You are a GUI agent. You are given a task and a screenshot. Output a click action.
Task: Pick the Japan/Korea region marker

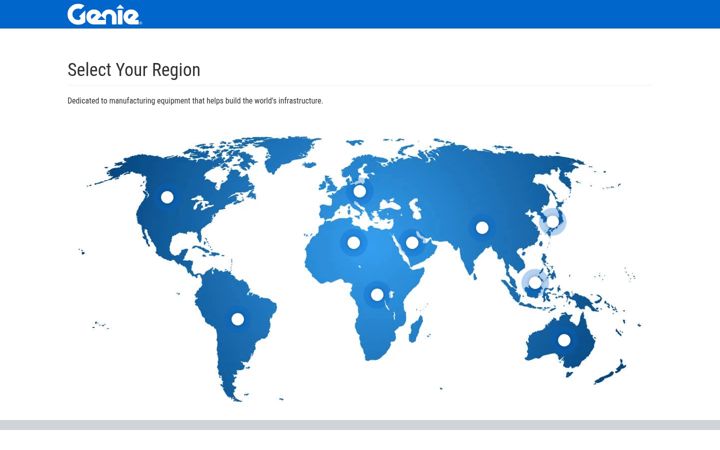pos(552,221)
